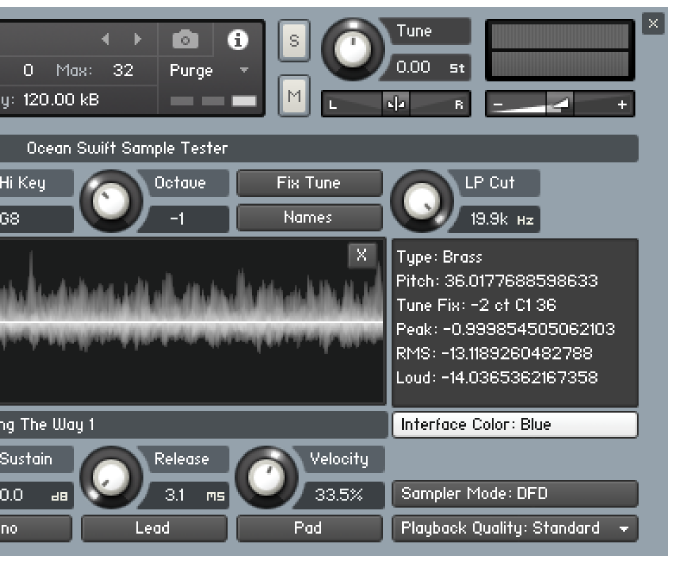This screenshot has height=562, width=675.
Task: Go to next instrument with right arrow
Action: click(138, 40)
